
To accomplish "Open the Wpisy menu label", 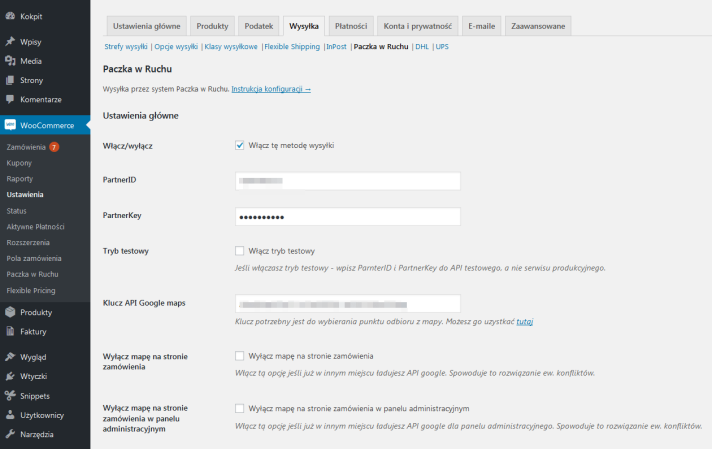I will tap(30, 42).
